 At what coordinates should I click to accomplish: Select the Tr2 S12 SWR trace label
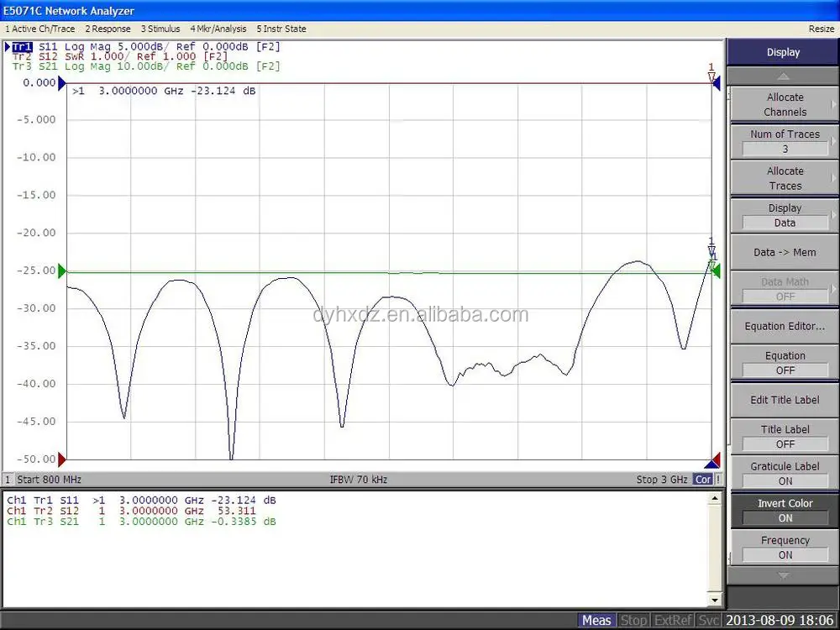119,56
